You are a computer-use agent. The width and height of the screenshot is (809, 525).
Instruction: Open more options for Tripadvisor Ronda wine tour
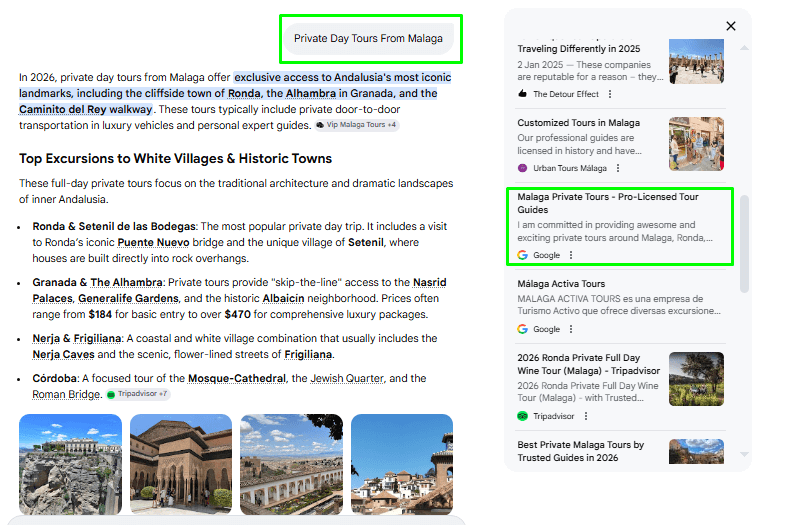[586, 416]
